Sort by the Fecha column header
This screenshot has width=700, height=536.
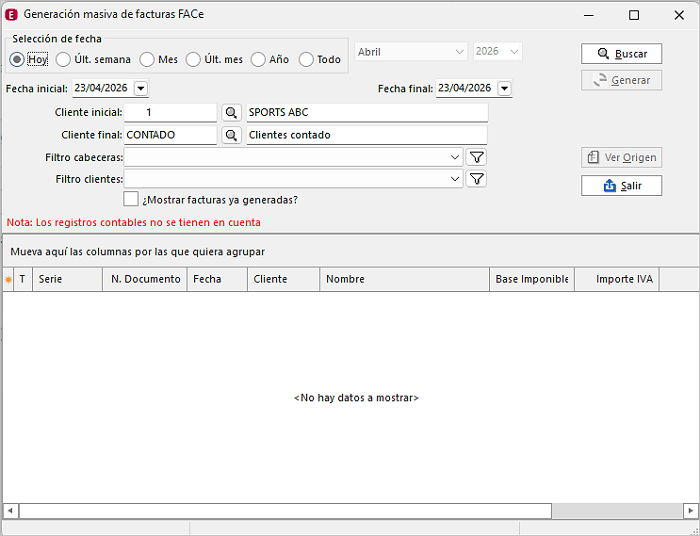(x=217, y=279)
